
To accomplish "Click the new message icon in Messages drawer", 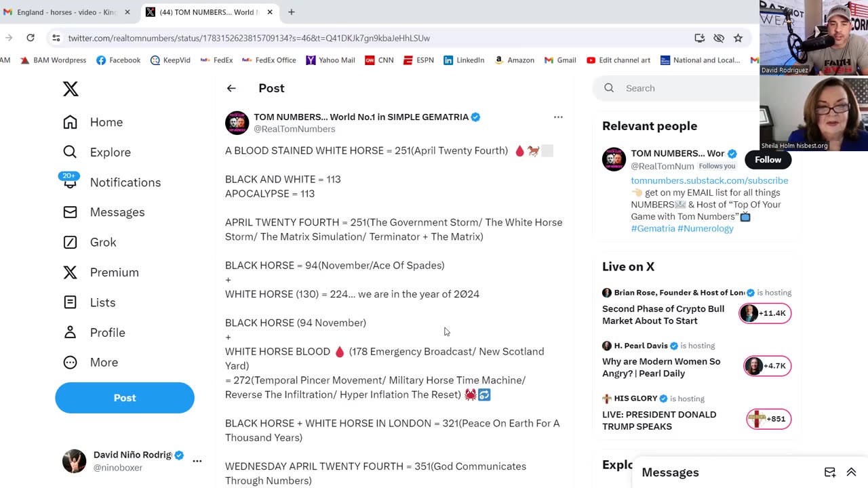I will 829,472.
